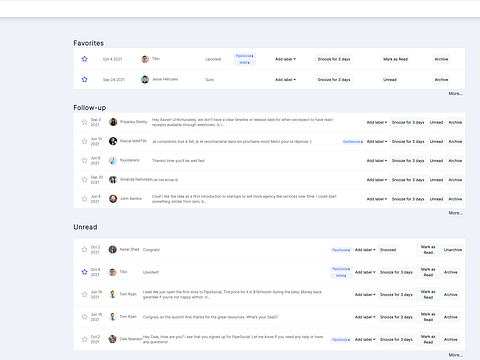
Task: Click Jesse Hercules' profile avatar
Action: (x=145, y=79)
